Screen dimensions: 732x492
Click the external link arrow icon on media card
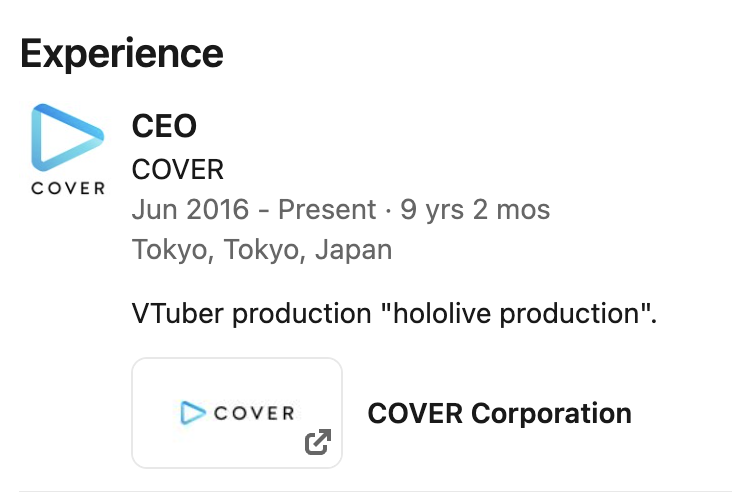(318, 442)
